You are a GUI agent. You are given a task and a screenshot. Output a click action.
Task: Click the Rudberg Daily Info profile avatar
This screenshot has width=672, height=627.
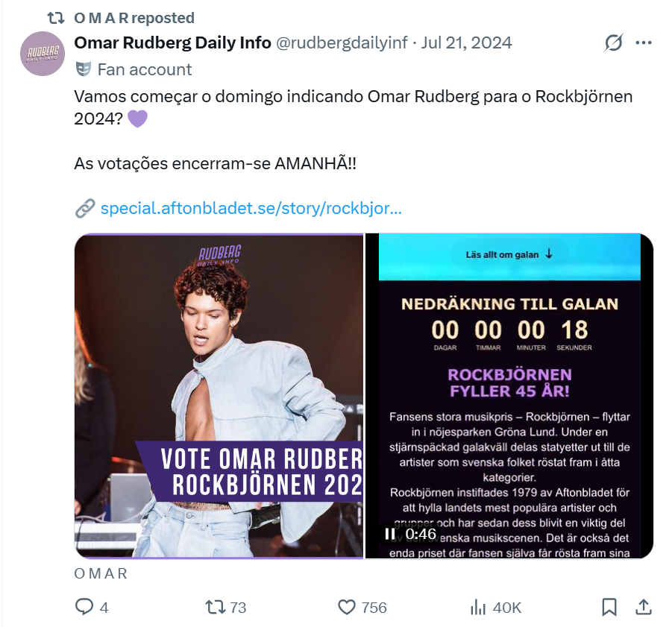(x=43, y=54)
